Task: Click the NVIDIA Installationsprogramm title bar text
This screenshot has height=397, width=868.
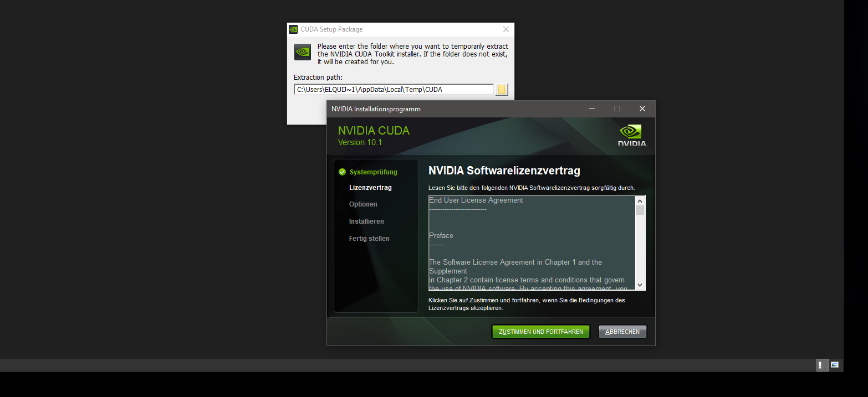Action: (x=376, y=109)
